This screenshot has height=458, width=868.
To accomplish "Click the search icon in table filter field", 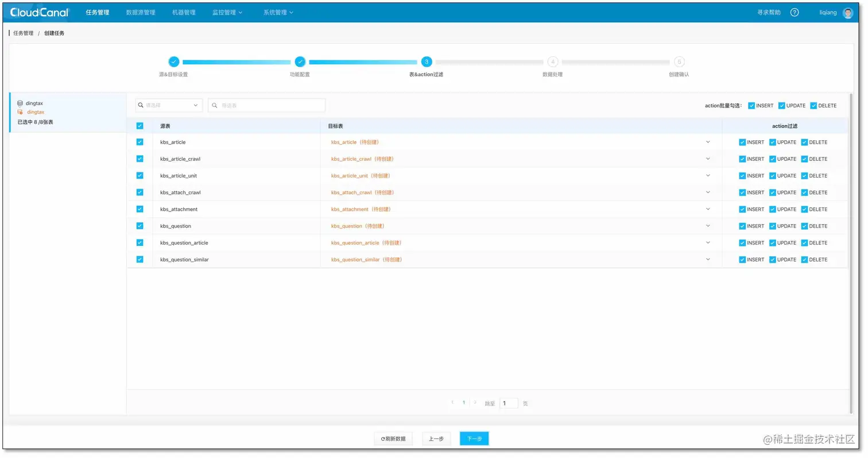I will pos(215,105).
